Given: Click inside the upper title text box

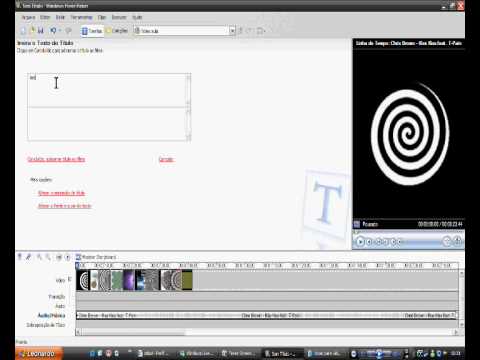Looking at the screenshot, I should click(x=107, y=90).
